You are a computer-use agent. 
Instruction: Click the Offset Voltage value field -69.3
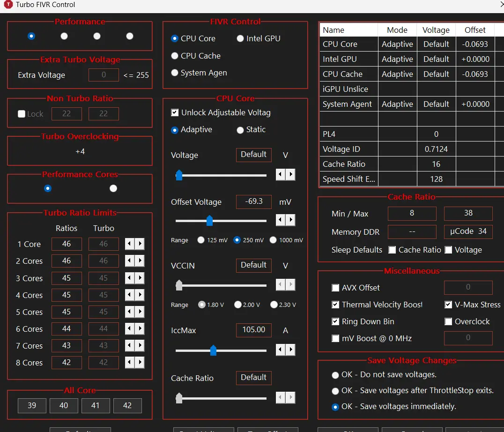[x=253, y=201]
